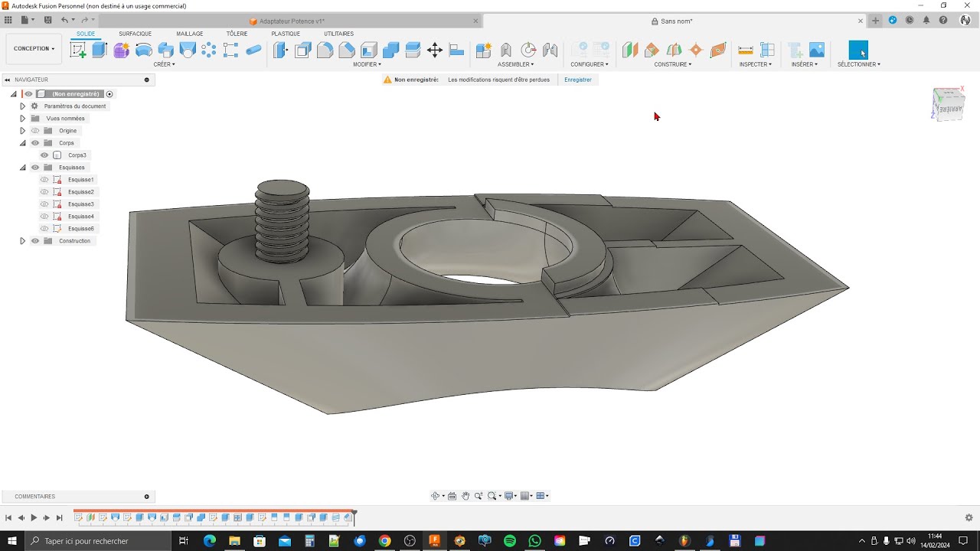The image size is (980, 551).
Task: Activate the Select tool
Action: pyautogui.click(x=858, y=51)
